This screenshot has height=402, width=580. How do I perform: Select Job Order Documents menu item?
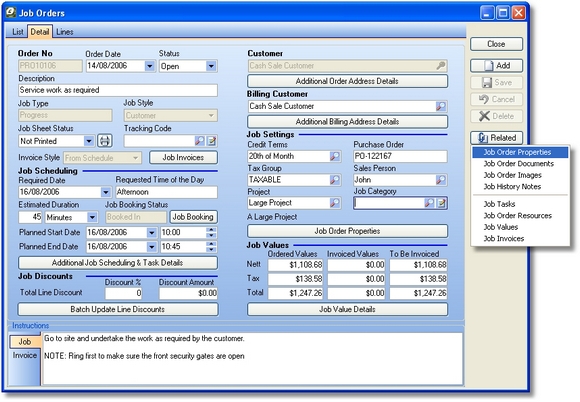[519, 163]
